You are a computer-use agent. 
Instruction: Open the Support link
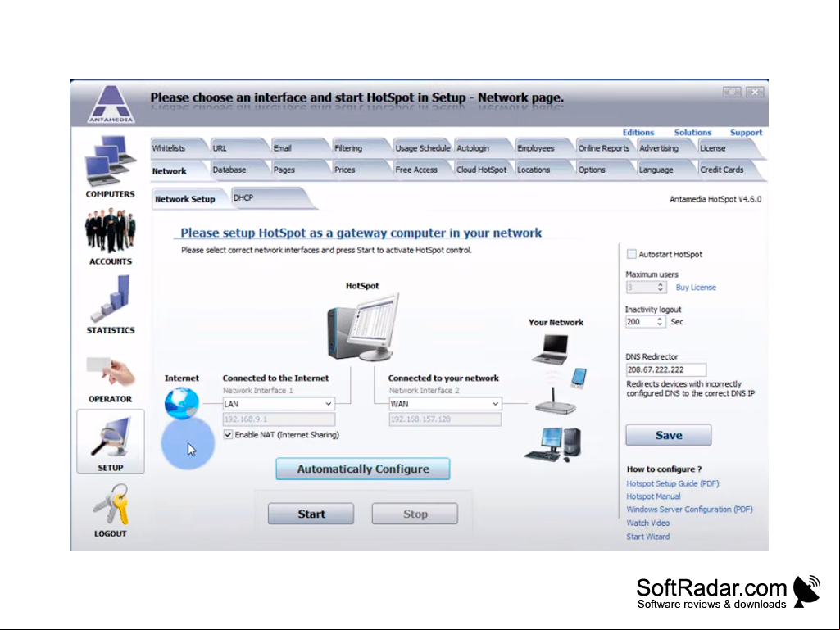click(x=746, y=133)
